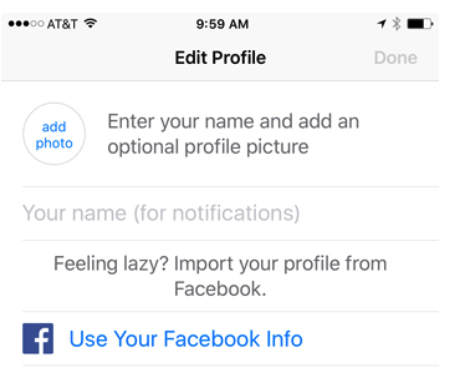Tap the Wi-Fi status icon
Image resolution: width=466 pixels, height=390 pixels.
[x=90, y=23]
